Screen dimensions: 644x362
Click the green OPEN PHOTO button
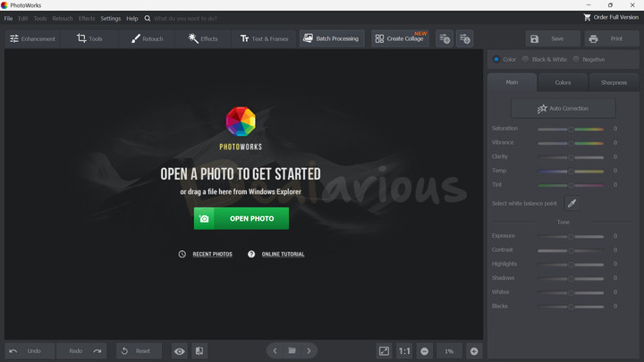[x=241, y=218]
